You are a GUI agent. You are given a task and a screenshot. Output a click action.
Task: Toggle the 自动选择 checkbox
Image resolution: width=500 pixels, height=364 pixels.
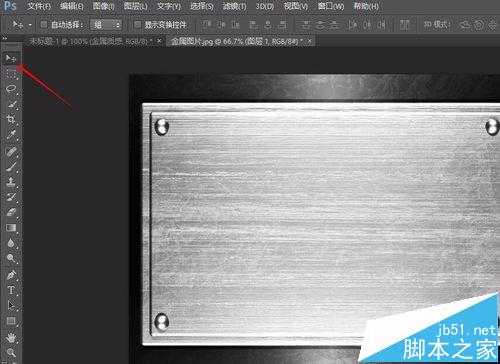pos(43,24)
